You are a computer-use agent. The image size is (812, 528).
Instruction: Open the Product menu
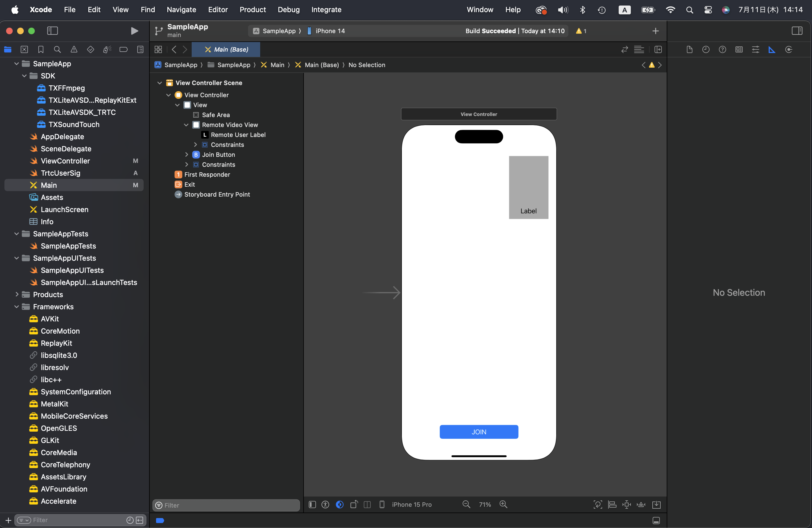(x=252, y=10)
